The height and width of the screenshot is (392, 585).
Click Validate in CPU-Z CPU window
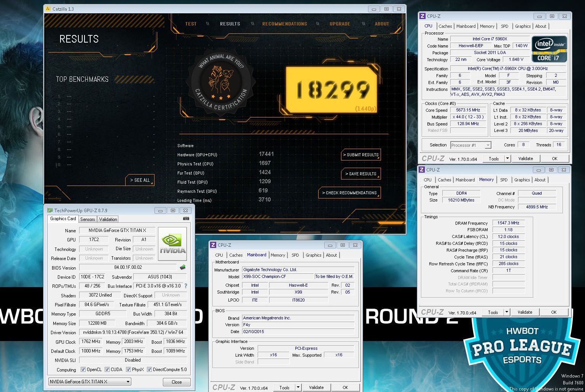(x=525, y=159)
